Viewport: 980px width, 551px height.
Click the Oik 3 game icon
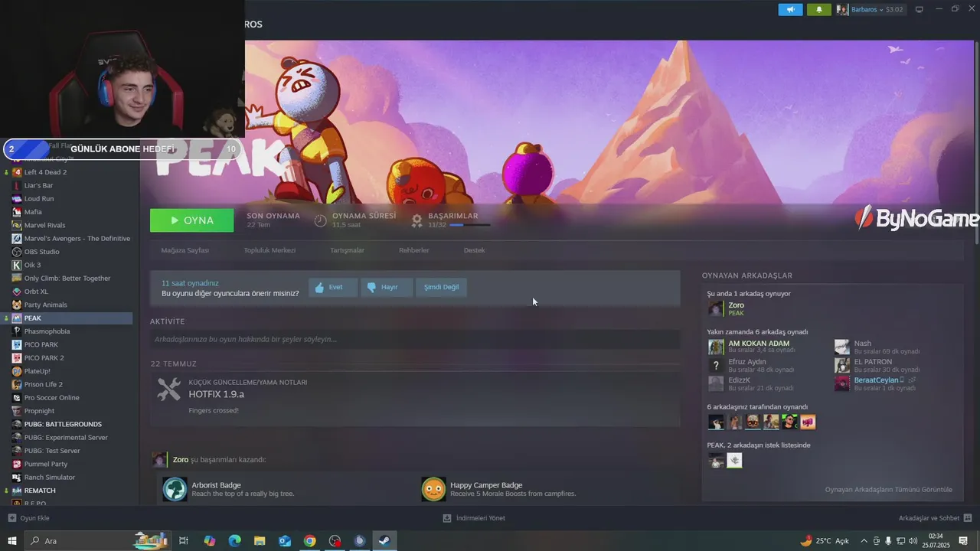pyautogui.click(x=17, y=265)
